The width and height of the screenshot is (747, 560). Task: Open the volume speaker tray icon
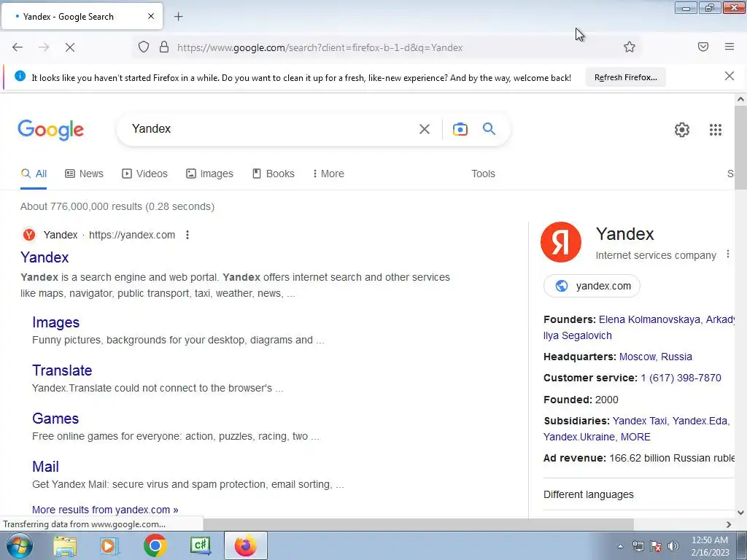[x=673, y=546]
